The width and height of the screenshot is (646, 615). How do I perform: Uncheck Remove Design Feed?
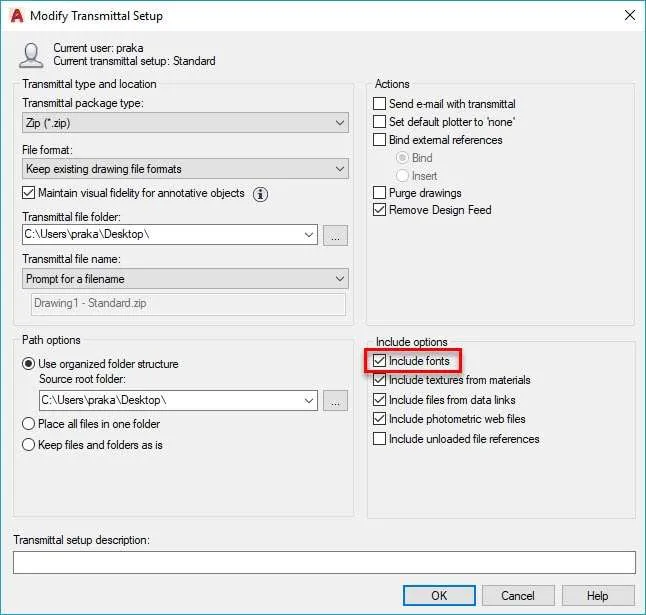379,210
